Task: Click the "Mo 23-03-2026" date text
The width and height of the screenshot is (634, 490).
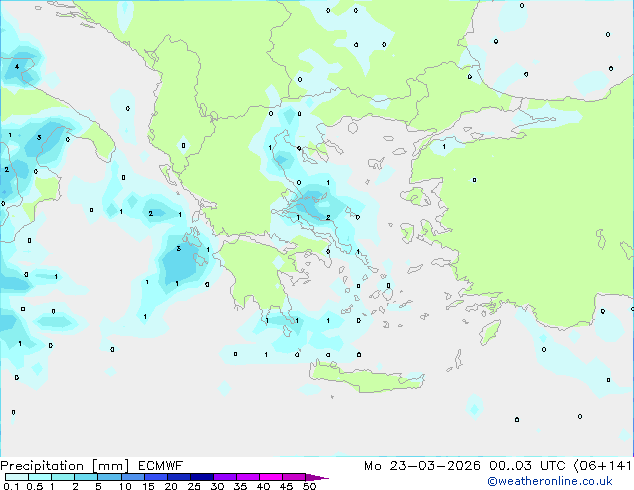Action: [x=422, y=466]
